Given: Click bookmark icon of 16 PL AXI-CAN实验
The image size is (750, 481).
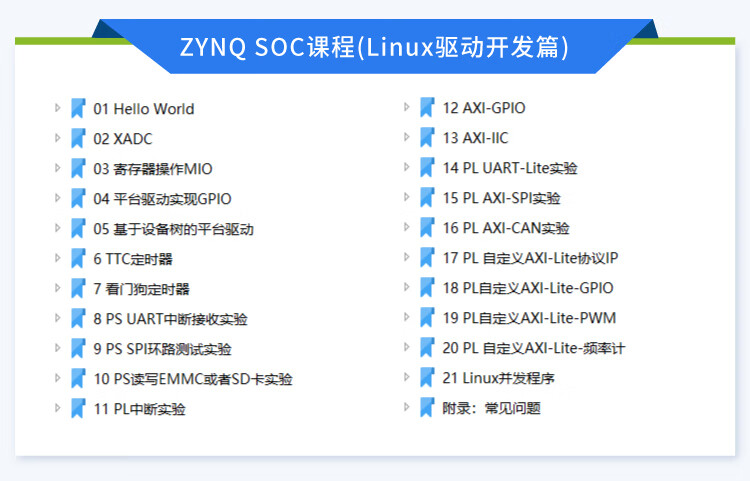Looking at the screenshot, I should coord(427,228).
